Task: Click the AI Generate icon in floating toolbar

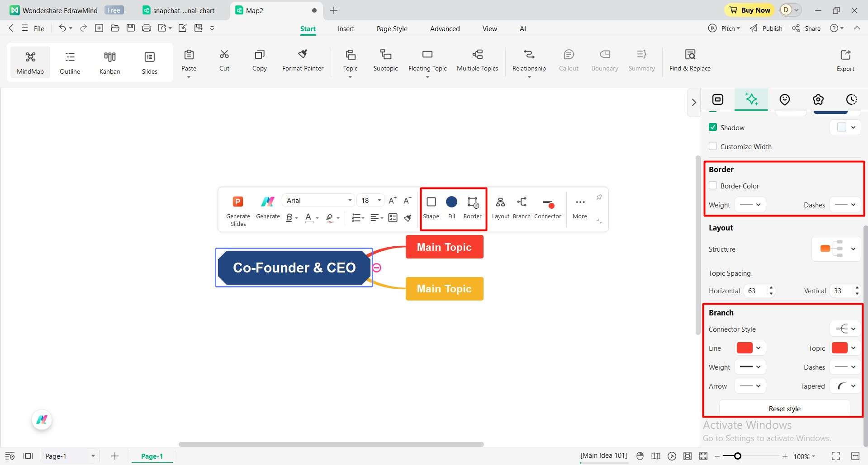Action: click(x=268, y=202)
